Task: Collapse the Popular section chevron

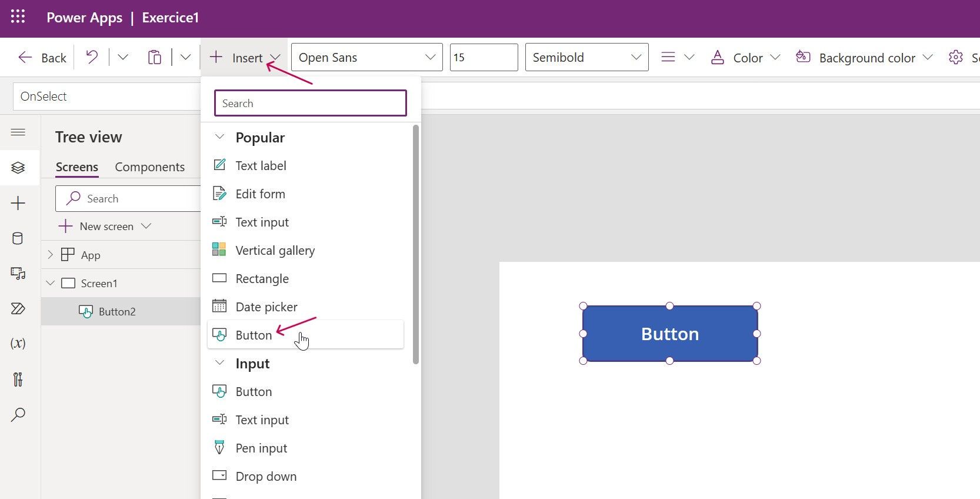Action: coord(220,137)
